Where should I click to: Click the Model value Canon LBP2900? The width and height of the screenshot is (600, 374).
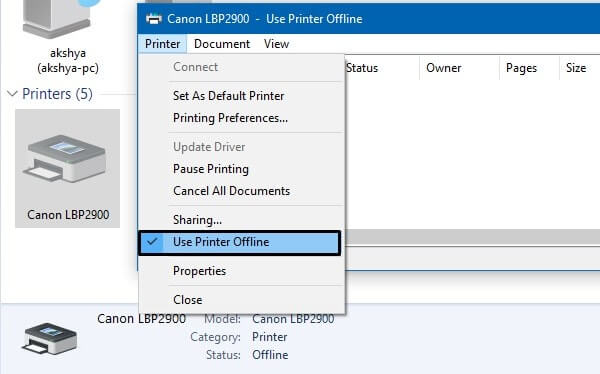pos(293,319)
